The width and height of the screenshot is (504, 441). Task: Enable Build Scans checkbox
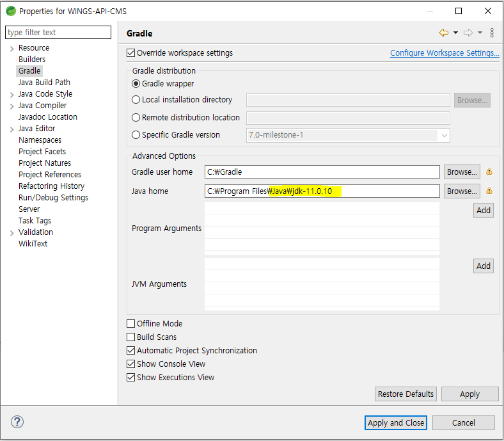[x=130, y=337]
